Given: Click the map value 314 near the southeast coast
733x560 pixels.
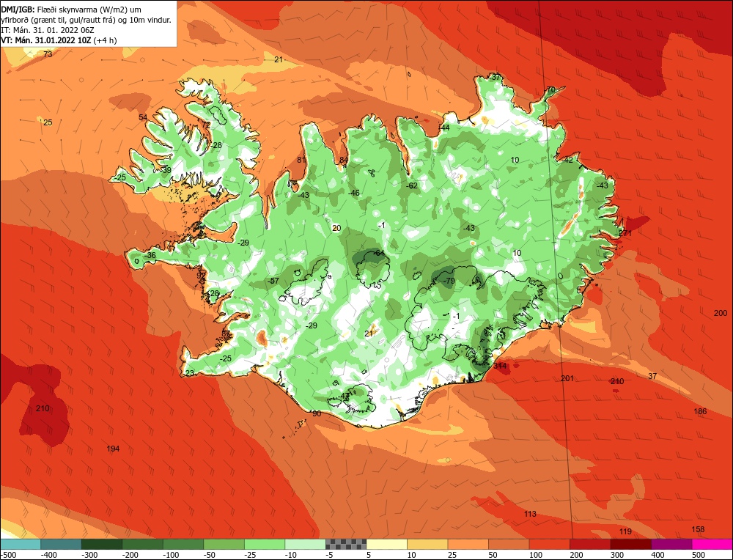Looking at the screenshot, I should click(500, 366).
